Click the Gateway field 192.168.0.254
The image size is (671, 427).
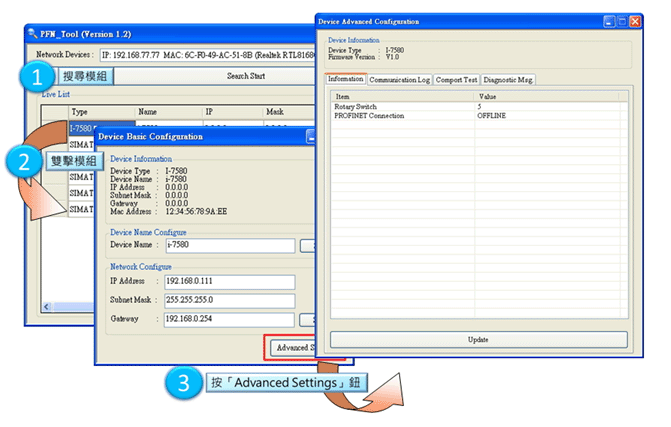click(230, 319)
